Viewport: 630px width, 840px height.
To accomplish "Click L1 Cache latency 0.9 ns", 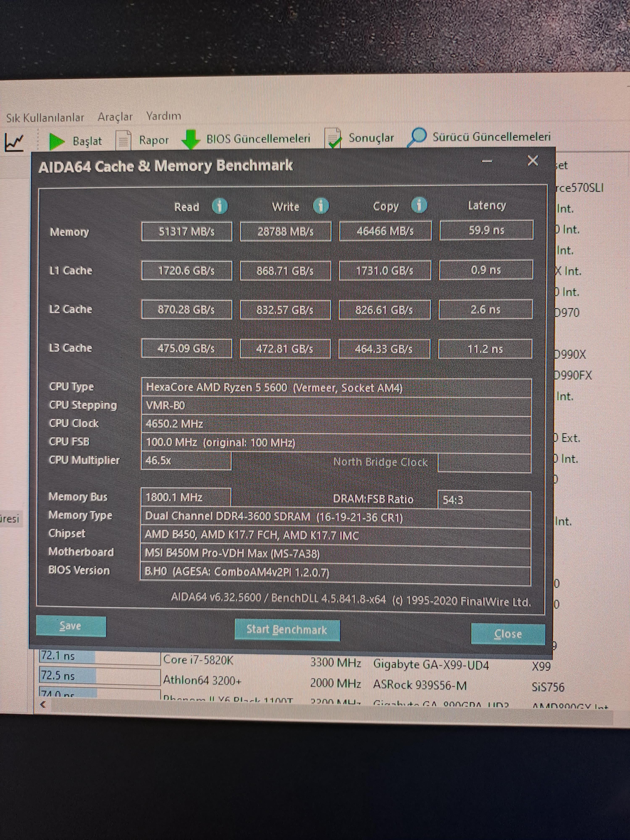I will point(486,270).
